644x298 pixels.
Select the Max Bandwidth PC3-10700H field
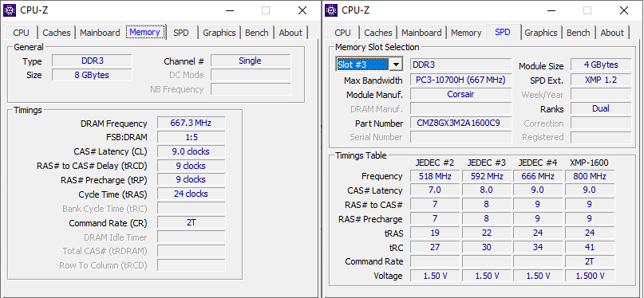(x=460, y=80)
